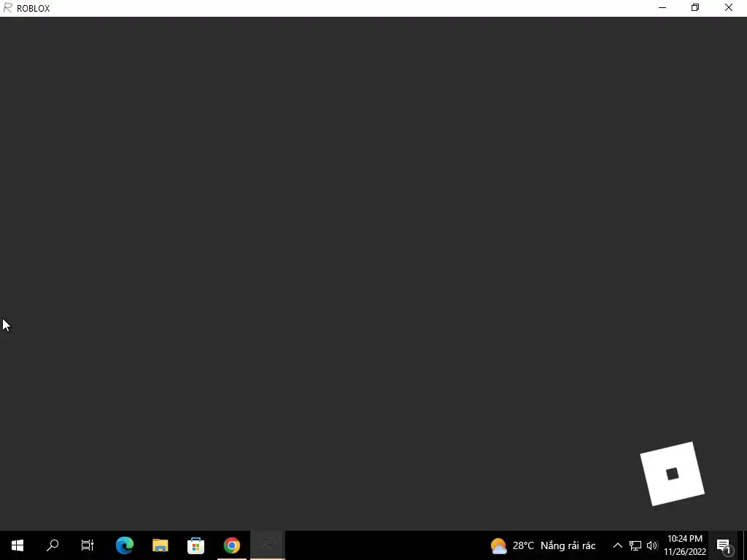The width and height of the screenshot is (747, 560).
Task: Open the Windows Start menu
Action: click(18, 545)
